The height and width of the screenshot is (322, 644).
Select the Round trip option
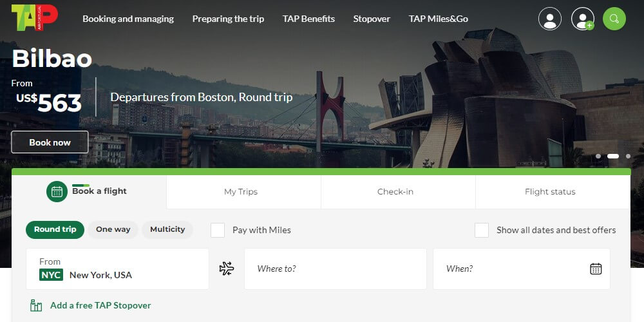tap(55, 230)
